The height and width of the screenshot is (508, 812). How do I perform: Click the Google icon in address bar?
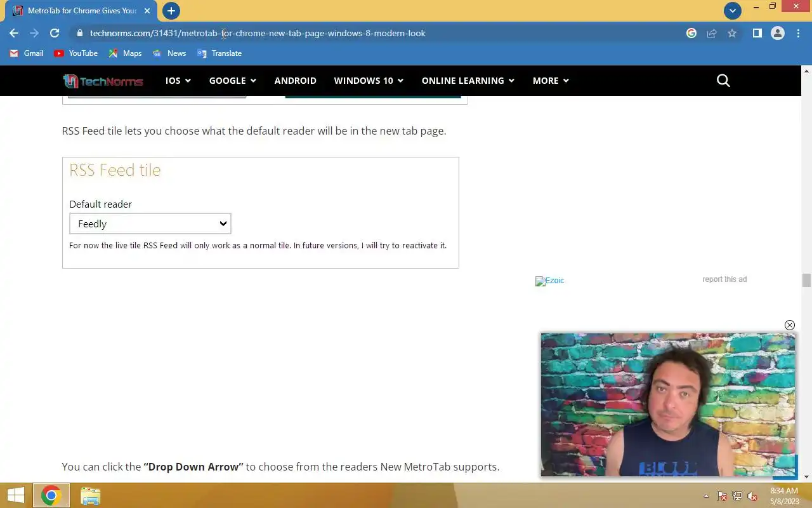point(691,33)
